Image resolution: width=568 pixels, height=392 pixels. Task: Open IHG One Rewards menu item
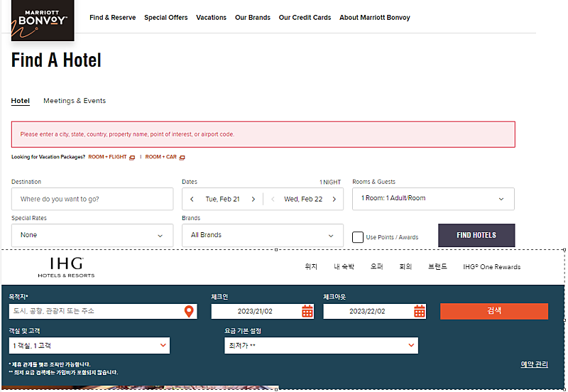coord(491,267)
